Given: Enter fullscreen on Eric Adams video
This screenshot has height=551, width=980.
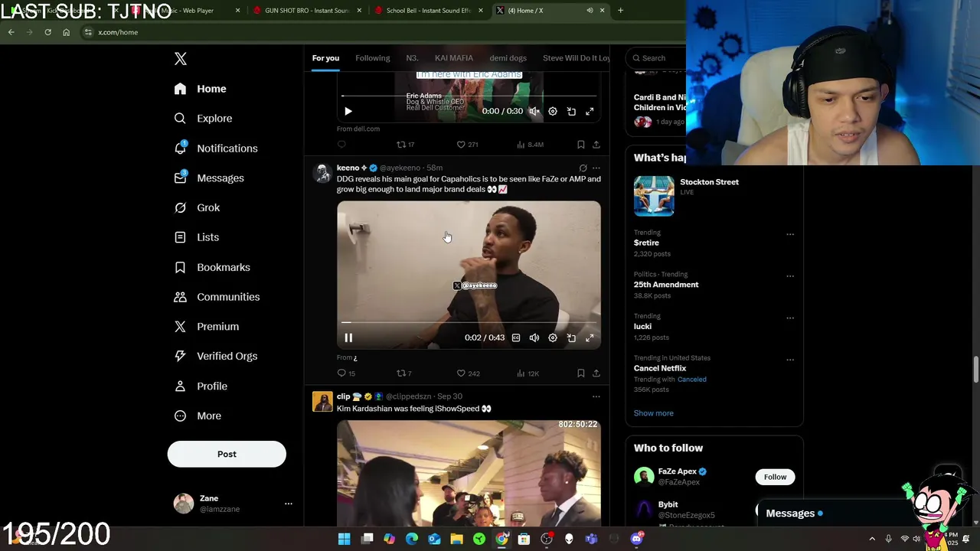Looking at the screenshot, I should tap(590, 112).
